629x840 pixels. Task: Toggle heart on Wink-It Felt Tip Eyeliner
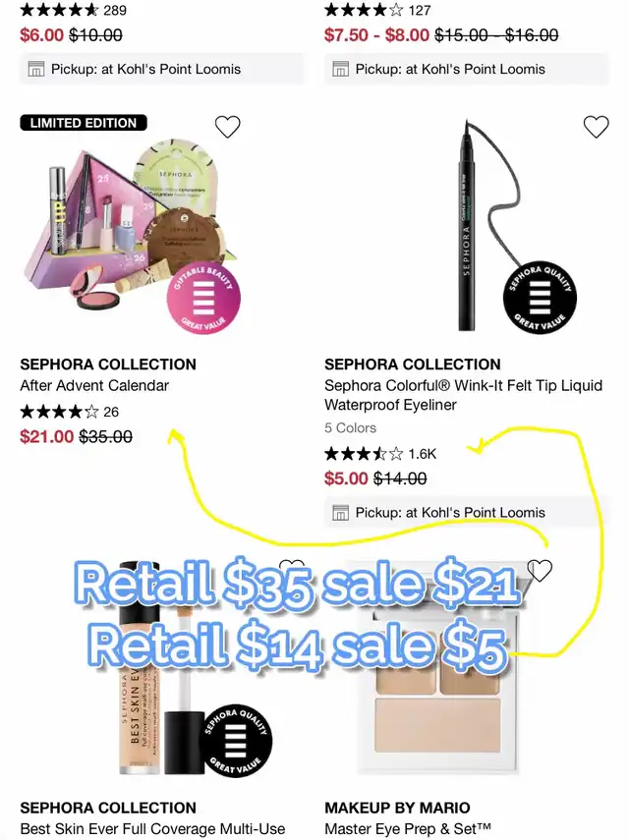596,127
